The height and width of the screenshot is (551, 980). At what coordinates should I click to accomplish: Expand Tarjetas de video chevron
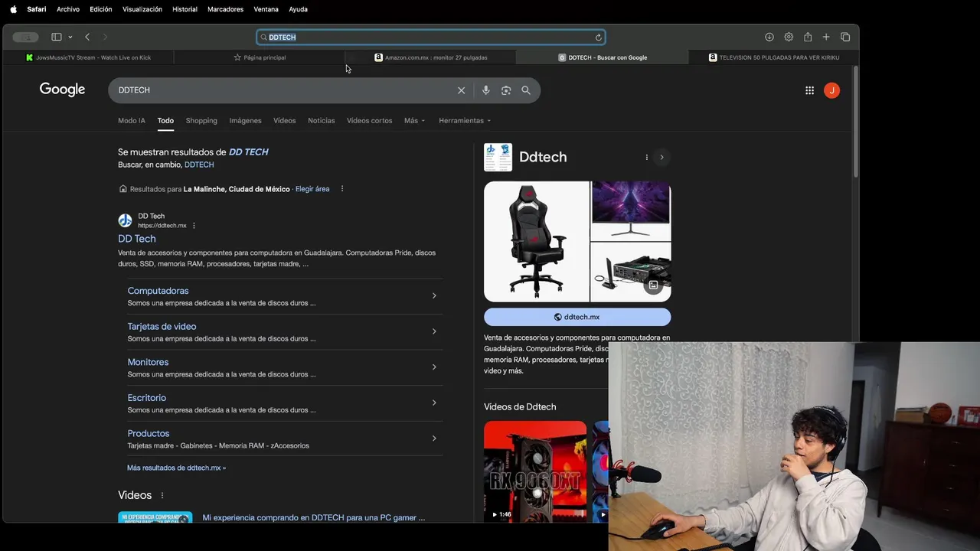tap(434, 331)
